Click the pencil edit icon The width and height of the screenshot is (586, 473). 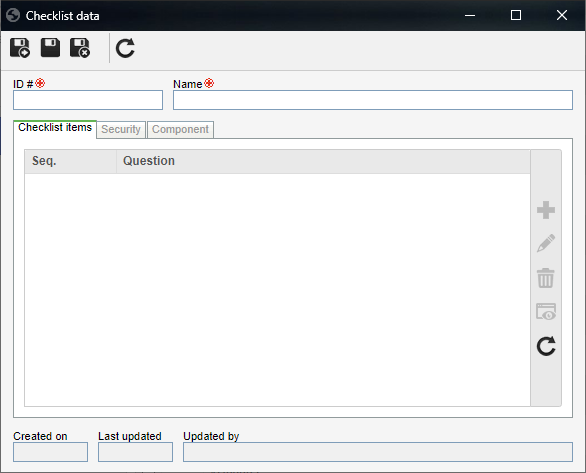tap(546, 244)
